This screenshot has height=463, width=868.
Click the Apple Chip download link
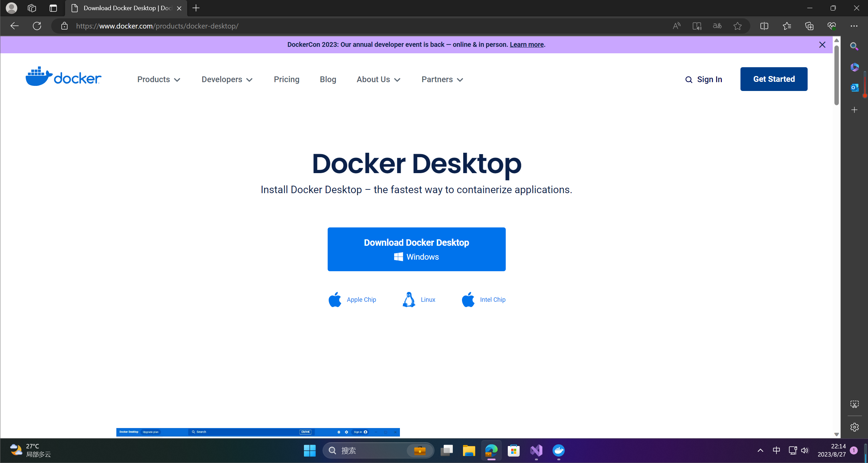coord(352,300)
